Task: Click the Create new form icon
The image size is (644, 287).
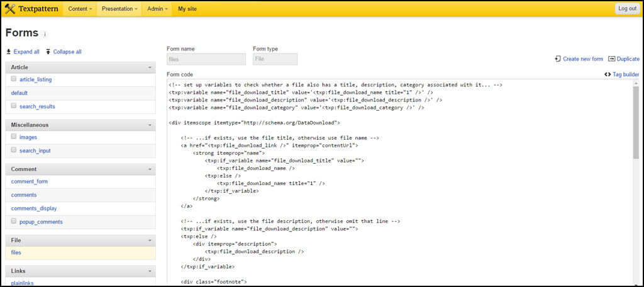Action: pyautogui.click(x=558, y=59)
